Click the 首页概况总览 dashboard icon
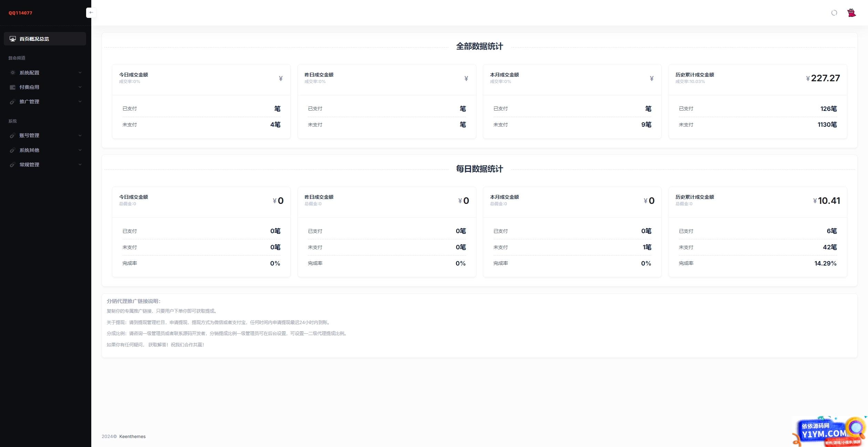The image size is (868, 447). coord(12,38)
